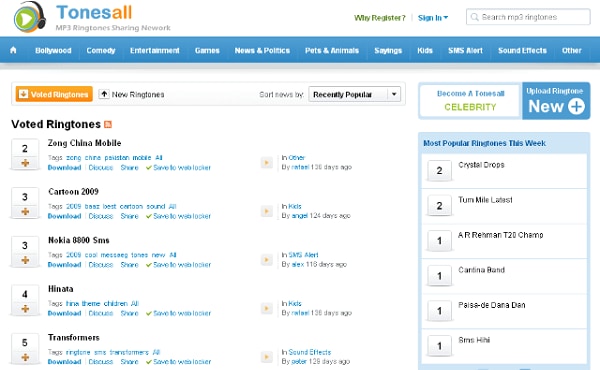Play the Transformers ringtone

267,357
